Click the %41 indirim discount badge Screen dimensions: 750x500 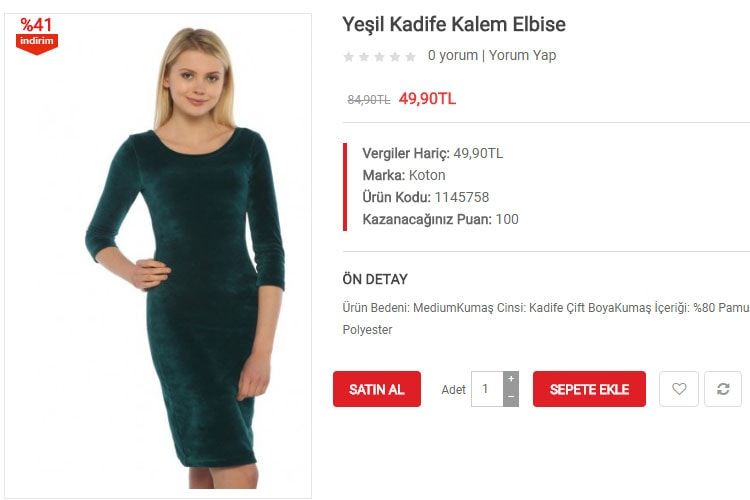click(37, 36)
